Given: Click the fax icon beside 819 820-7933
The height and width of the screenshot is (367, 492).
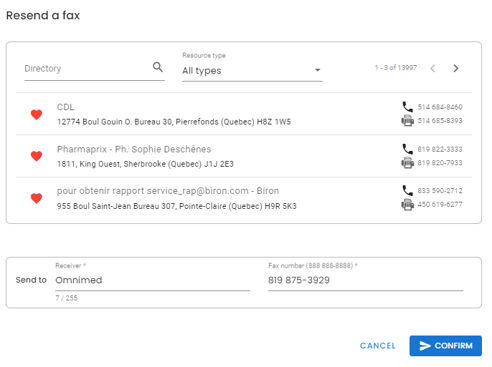Looking at the screenshot, I should point(407,163).
